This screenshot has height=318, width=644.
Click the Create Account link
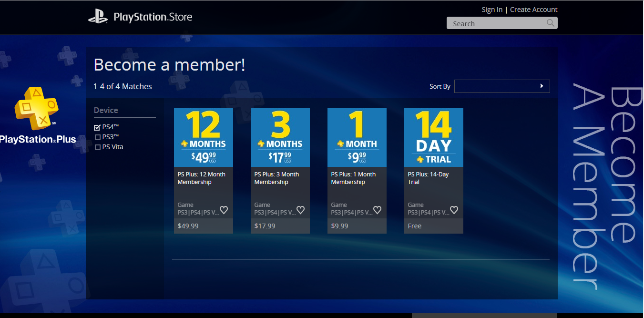click(x=534, y=10)
